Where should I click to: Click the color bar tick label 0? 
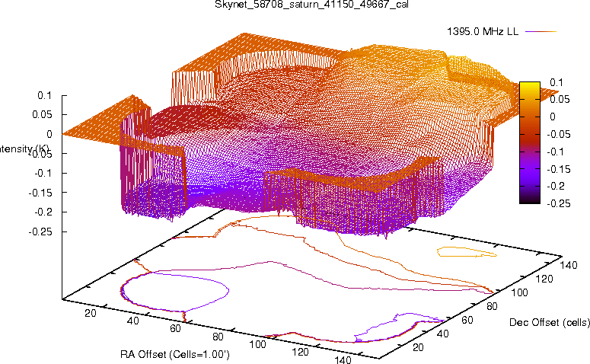pos(553,117)
